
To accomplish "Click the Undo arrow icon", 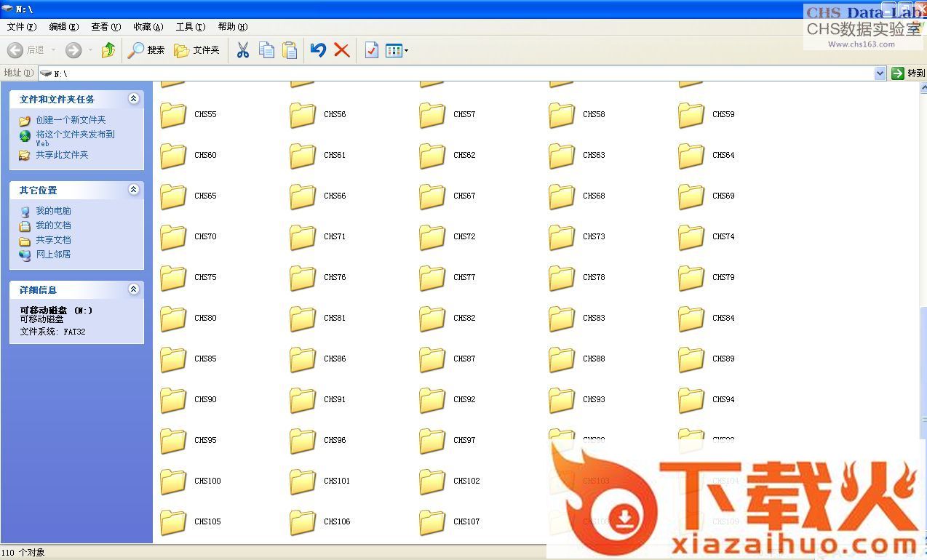I will point(318,50).
